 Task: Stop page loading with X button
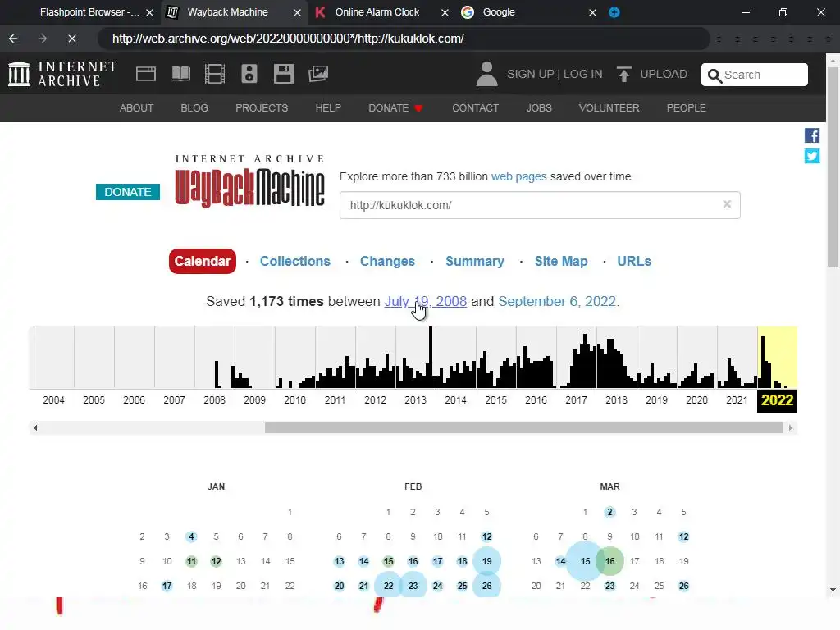[x=72, y=39]
